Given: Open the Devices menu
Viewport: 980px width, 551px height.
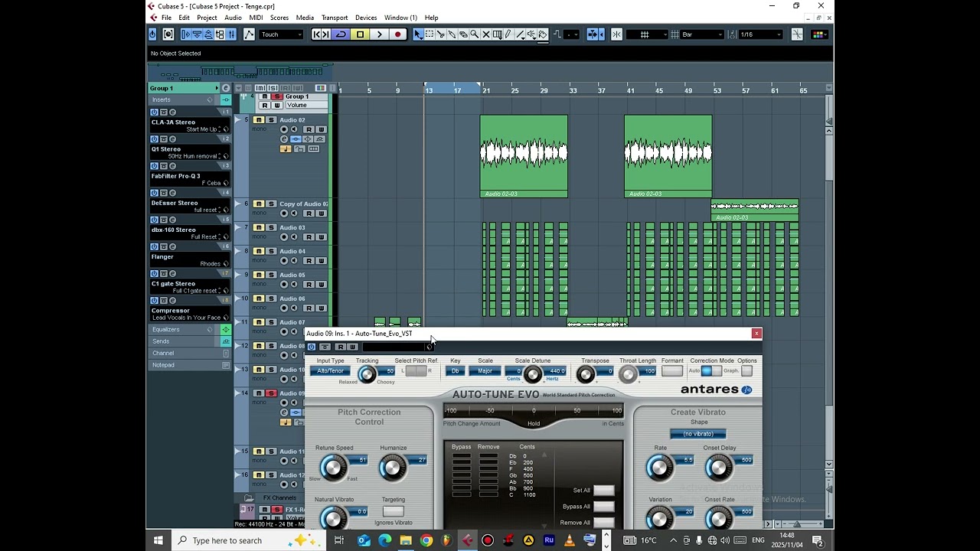Looking at the screenshot, I should click(366, 18).
